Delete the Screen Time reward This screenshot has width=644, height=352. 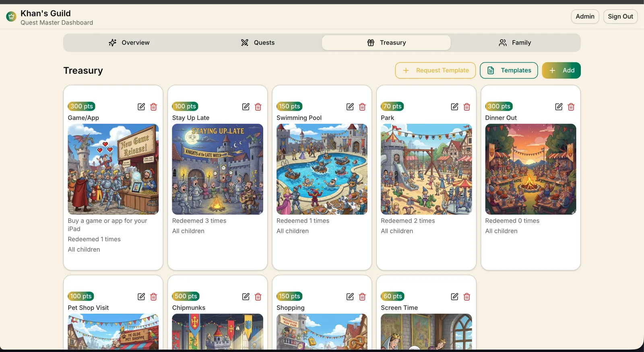[x=467, y=296]
